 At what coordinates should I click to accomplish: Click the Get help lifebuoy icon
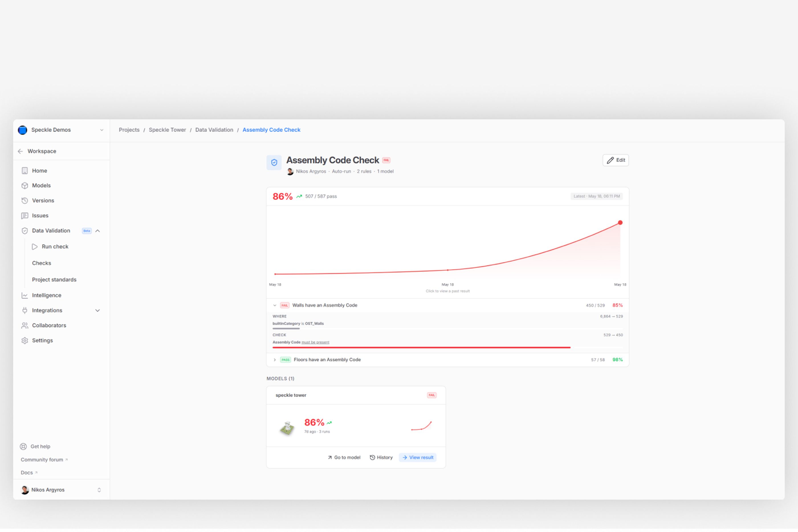23,447
